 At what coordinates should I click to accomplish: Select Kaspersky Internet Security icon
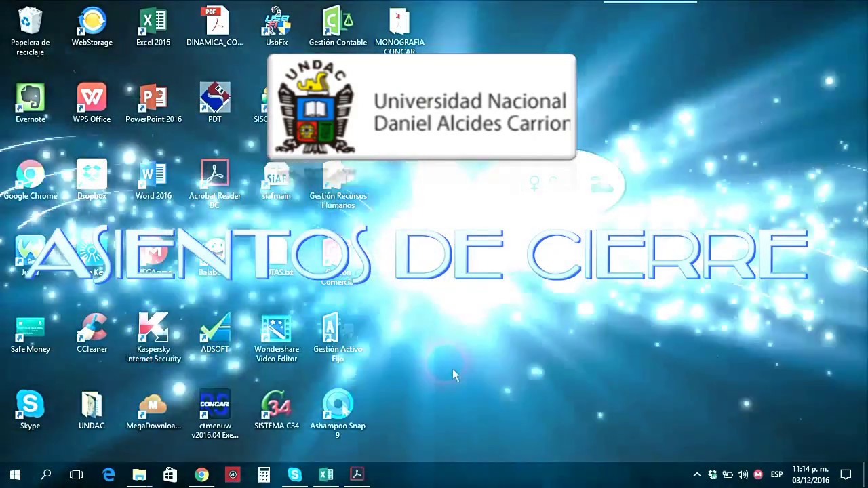[153, 338]
